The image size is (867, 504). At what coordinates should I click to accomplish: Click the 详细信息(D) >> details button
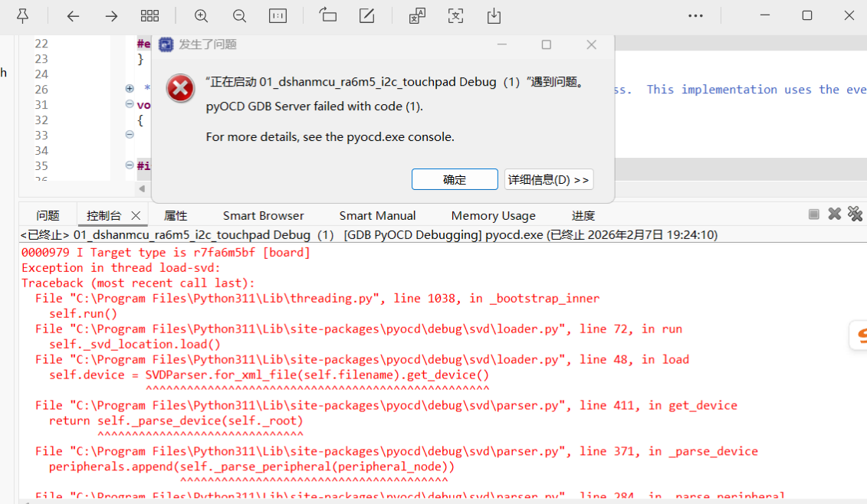549,179
